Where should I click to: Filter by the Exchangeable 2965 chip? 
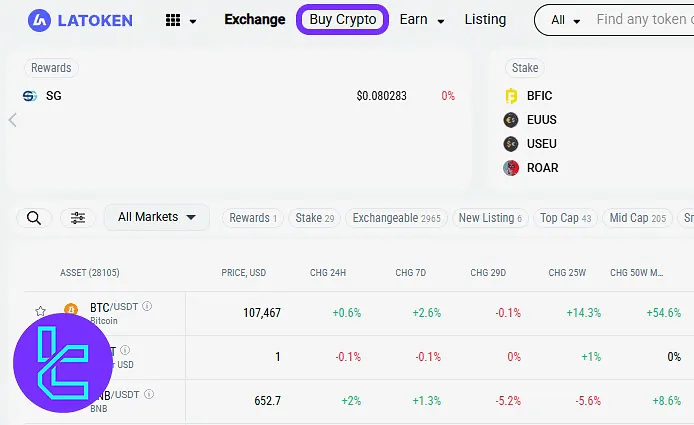tap(397, 218)
